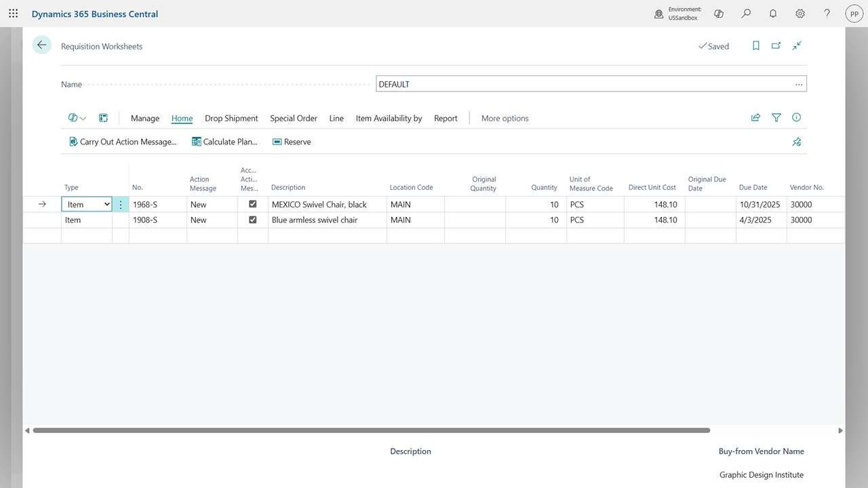Show row options for 1968-S line
This screenshot has width=868, height=488.
click(x=121, y=205)
